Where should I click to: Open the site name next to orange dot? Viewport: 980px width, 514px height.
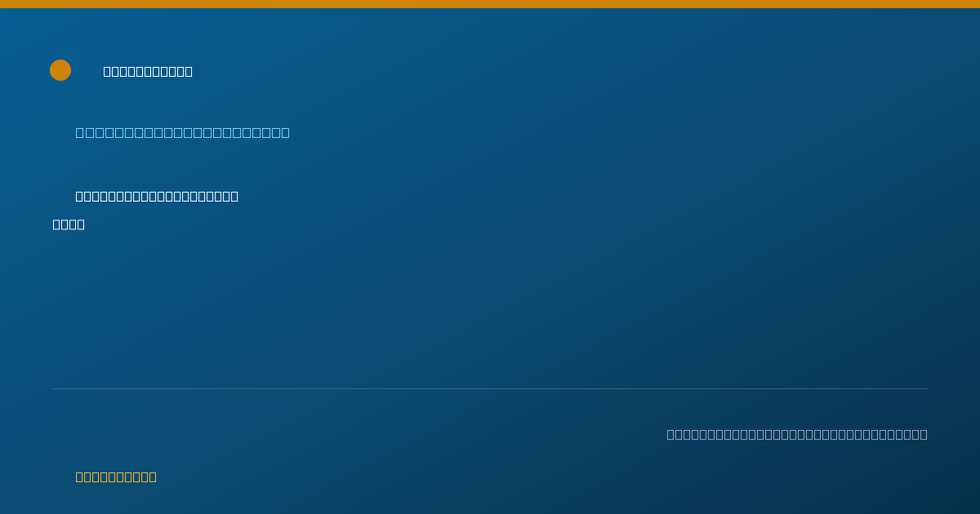pos(148,72)
